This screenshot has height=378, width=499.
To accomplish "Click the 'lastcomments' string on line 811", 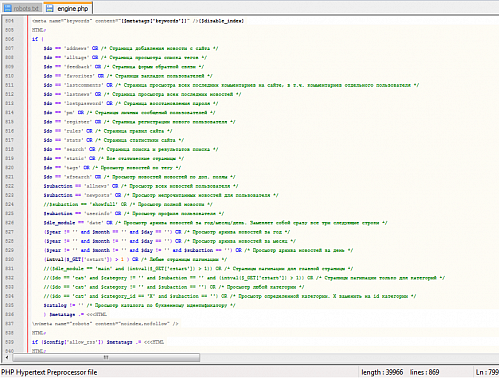I will 83,85.
